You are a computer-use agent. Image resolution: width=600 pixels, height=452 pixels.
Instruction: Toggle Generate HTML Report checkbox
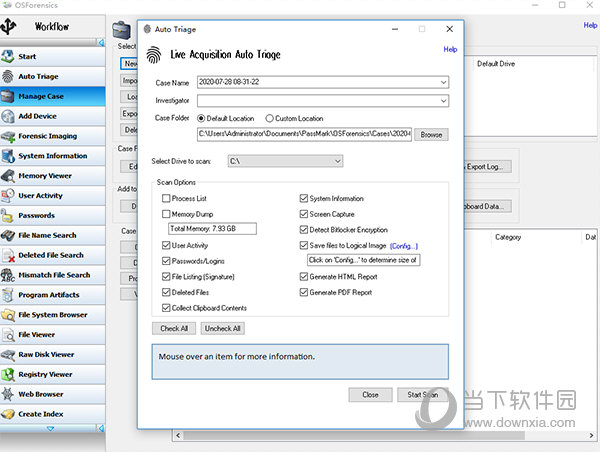[x=303, y=277]
